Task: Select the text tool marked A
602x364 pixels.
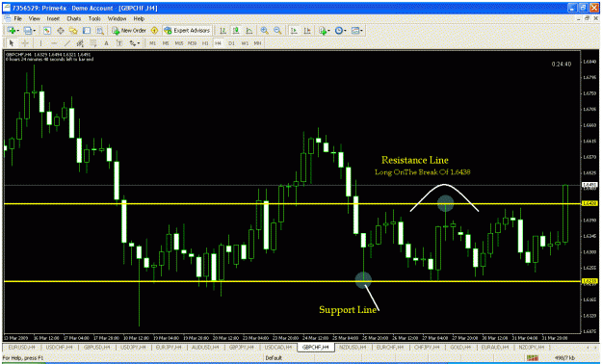Action: (x=106, y=43)
